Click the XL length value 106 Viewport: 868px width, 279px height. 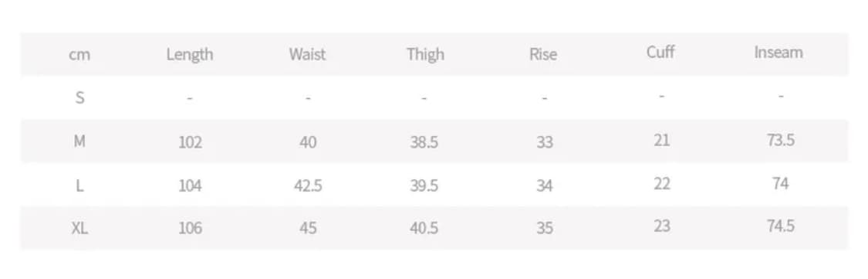pos(190,228)
